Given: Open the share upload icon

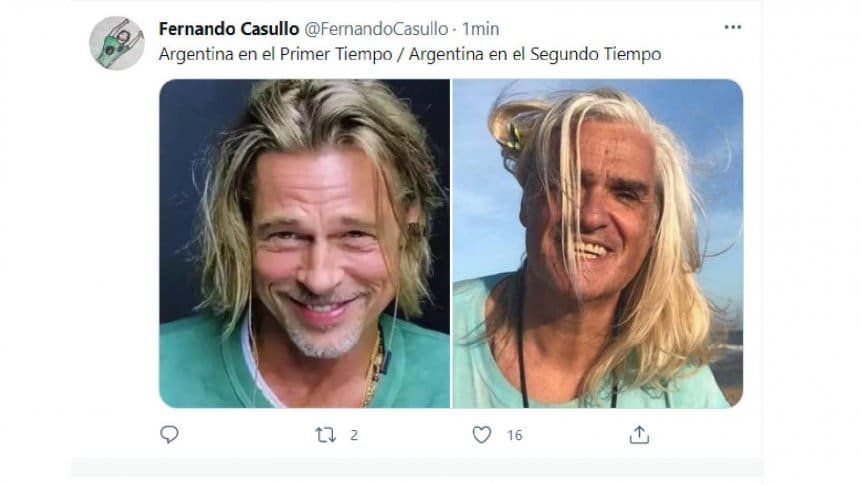Looking at the screenshot, I should tap(639, 434).
